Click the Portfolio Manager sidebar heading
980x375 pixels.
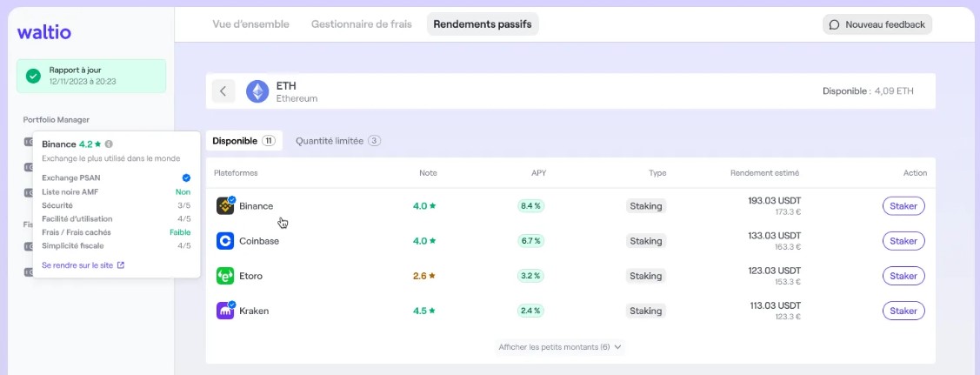click(x=57, y=119)
